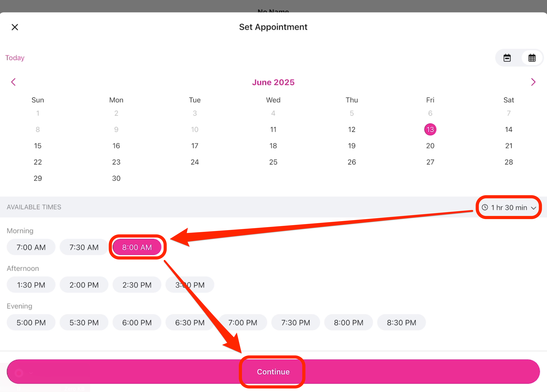Select June 14 on the calendar
The height and width of the screenshot is (392, 547).
509,129
